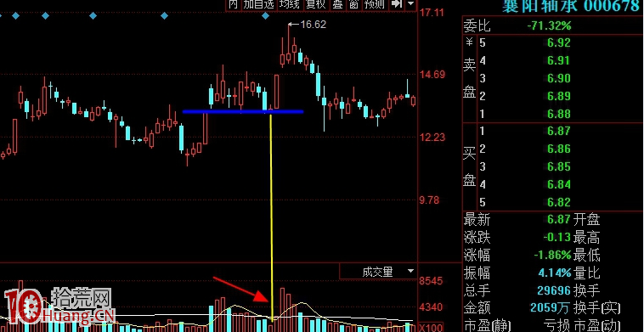Image resolution: width=644 pixels, height=332 pixels.
Task: Click the 市盈(动) dynamic P/E label
Action: [x=597, y=325]
